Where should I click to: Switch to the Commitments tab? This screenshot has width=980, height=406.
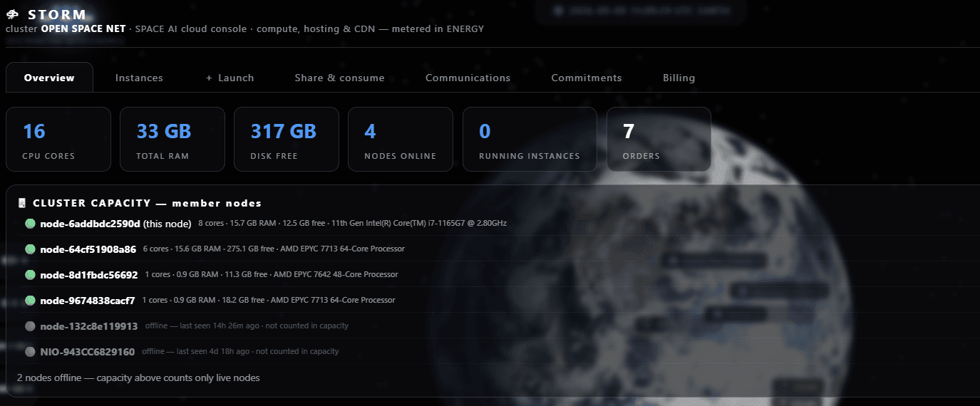pos(587,78)
